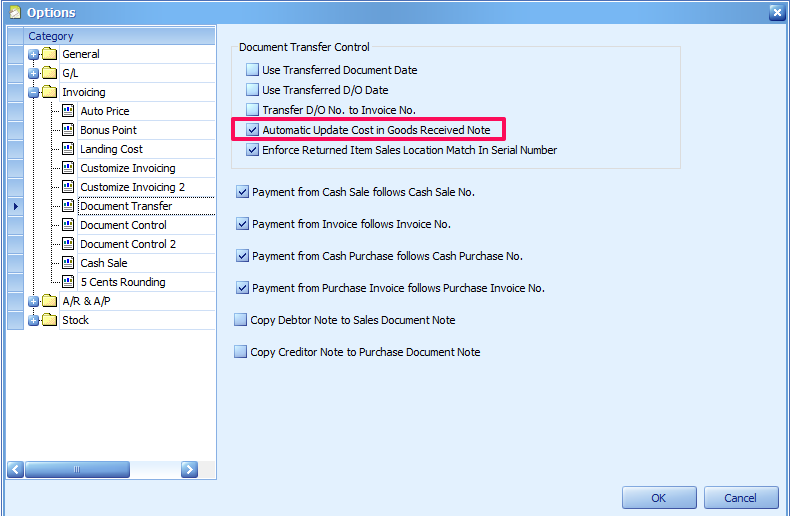Click the Auto Price page icon
Screen dimensions: 791x516
(x=69, y=111)
